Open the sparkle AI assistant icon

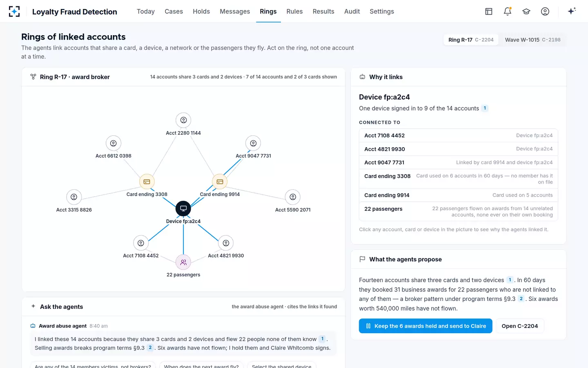click(x=572, y=11)
